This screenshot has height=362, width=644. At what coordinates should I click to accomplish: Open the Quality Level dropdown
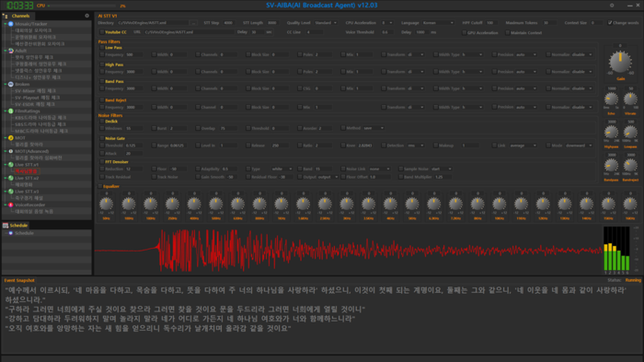[326, 23]
